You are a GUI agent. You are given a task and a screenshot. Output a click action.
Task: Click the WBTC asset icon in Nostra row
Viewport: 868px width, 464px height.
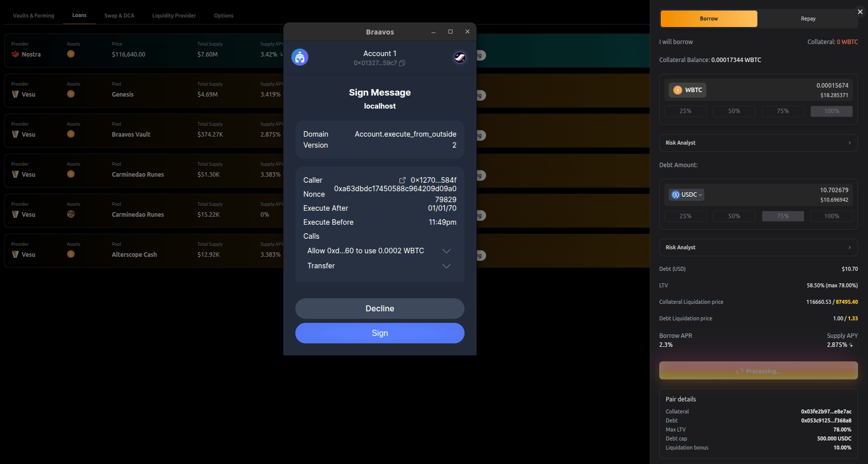tap(71, 54)
